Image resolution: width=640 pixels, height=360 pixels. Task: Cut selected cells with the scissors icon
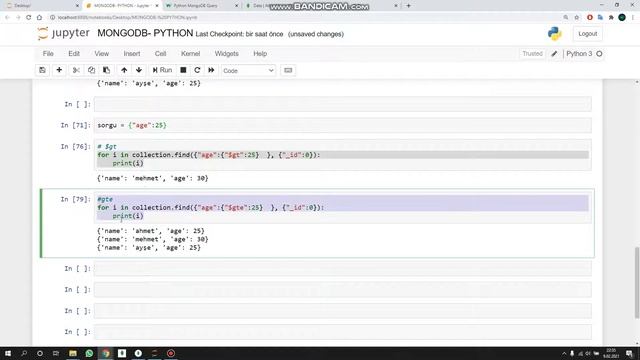tap(76, 70)
